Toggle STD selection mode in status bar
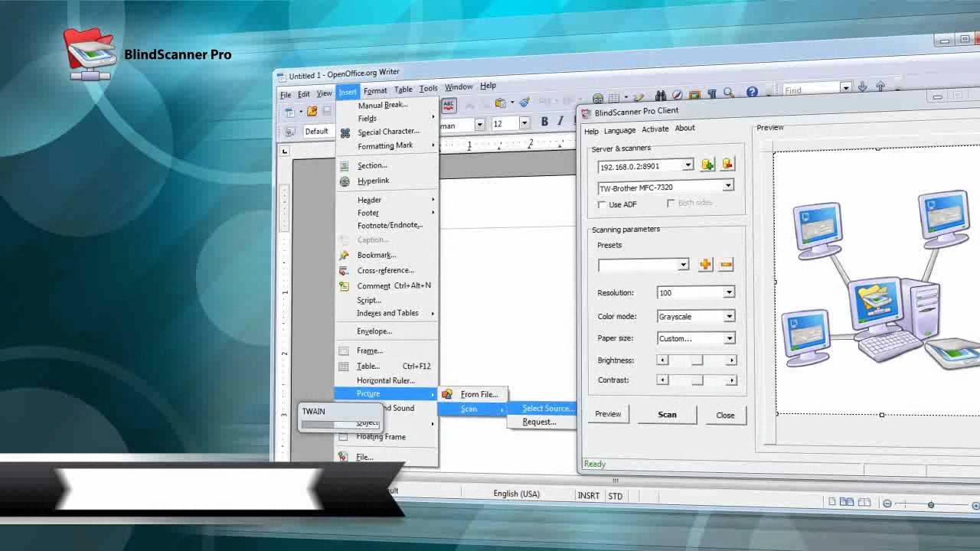 click(x=616, y=496)
